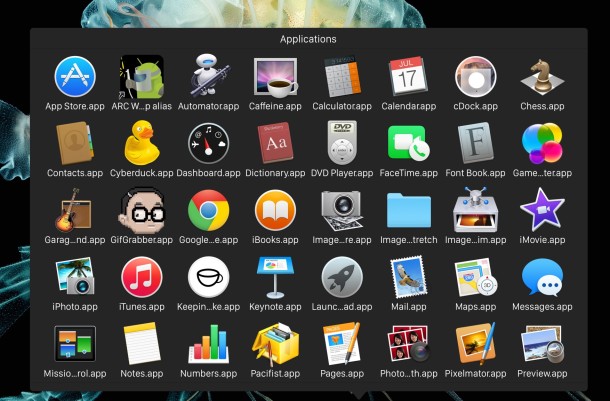Launch cDock app icon
This screenshot has height=401, width=610.
click(x=475, y=77)
